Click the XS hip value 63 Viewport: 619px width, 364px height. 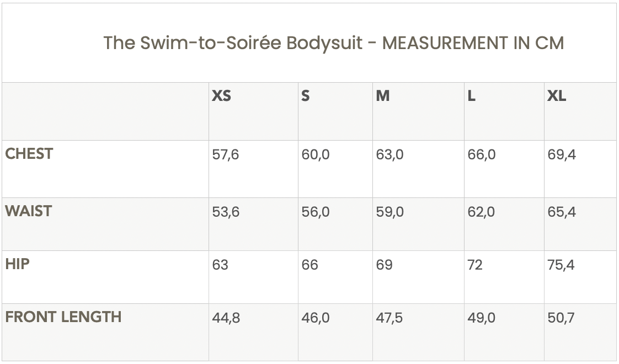pos(220,265)
